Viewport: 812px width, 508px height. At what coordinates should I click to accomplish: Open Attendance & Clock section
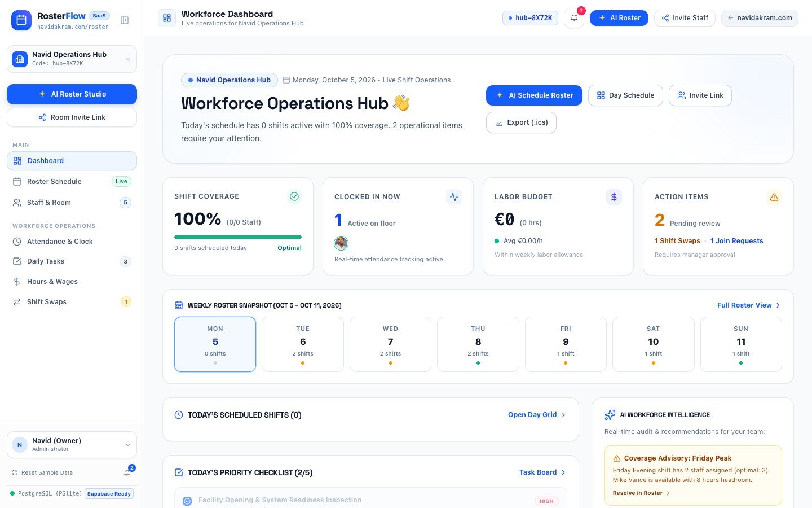[x=72, y=242]
